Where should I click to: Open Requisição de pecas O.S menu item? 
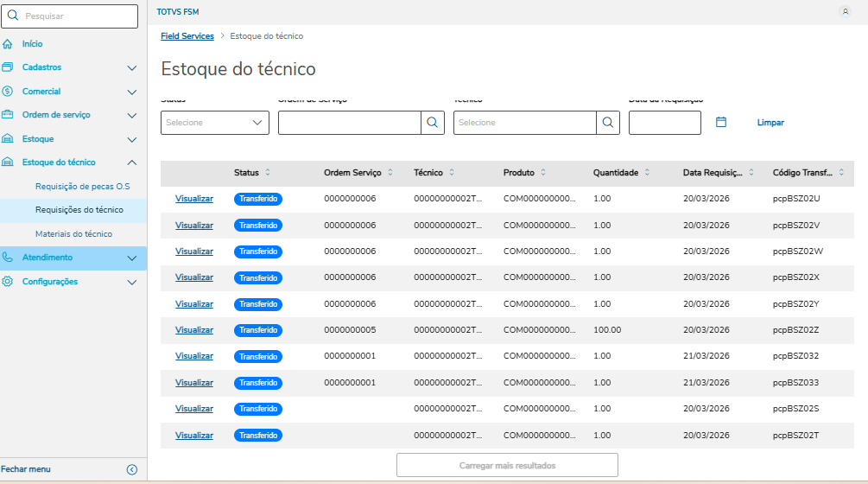82,186
